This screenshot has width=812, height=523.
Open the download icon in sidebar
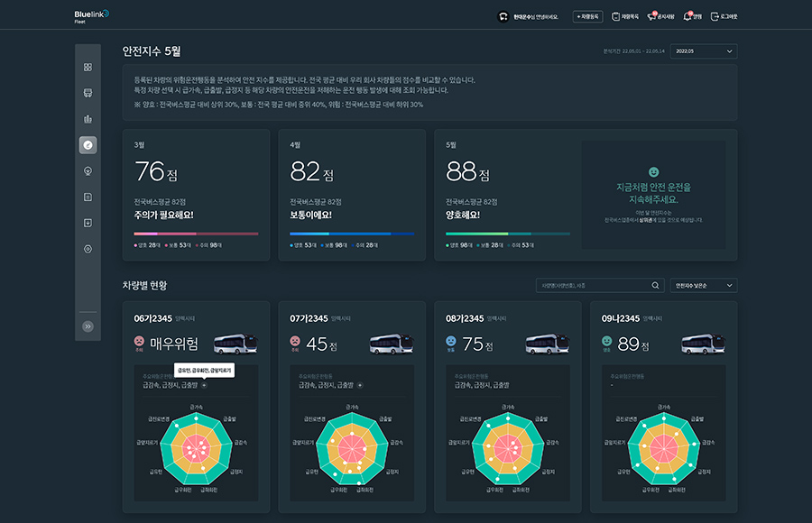88,222
